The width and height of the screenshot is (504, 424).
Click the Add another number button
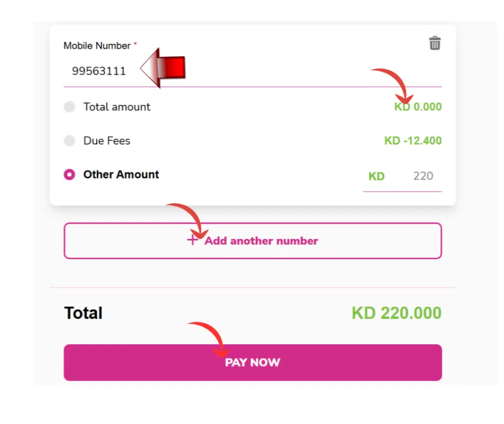pos(252,241)
